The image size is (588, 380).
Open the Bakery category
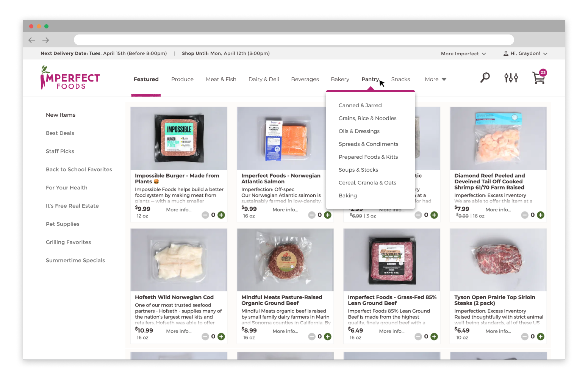pos(340,79)
